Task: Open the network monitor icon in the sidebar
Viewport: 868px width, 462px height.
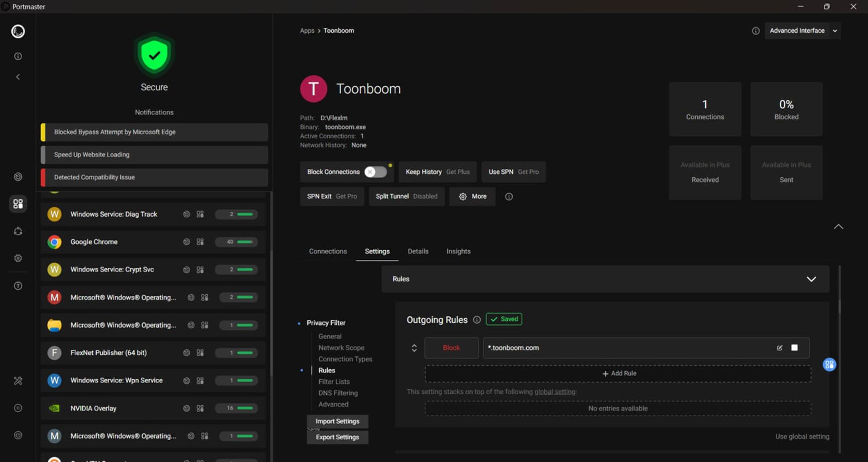Action: (x=18, y=177)
